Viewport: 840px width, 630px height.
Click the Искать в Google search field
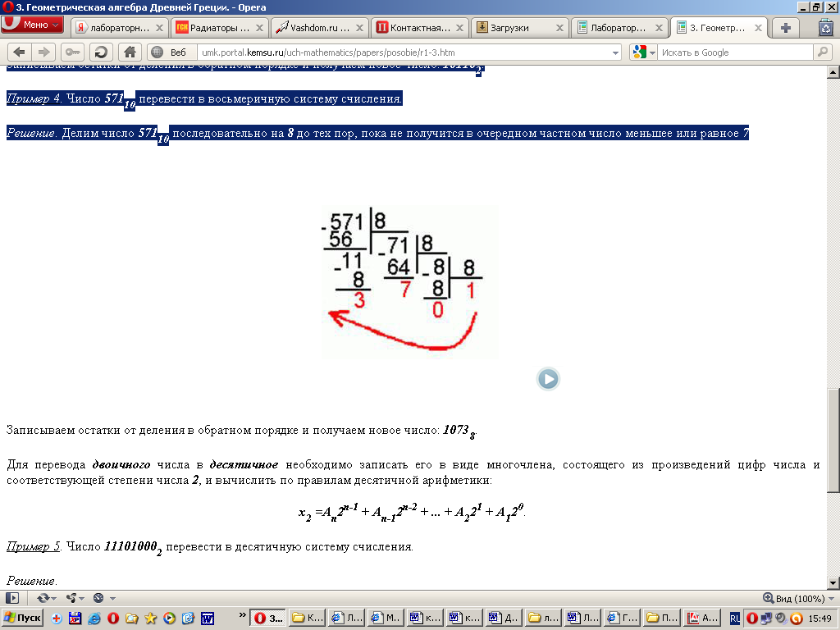point(735,52)
